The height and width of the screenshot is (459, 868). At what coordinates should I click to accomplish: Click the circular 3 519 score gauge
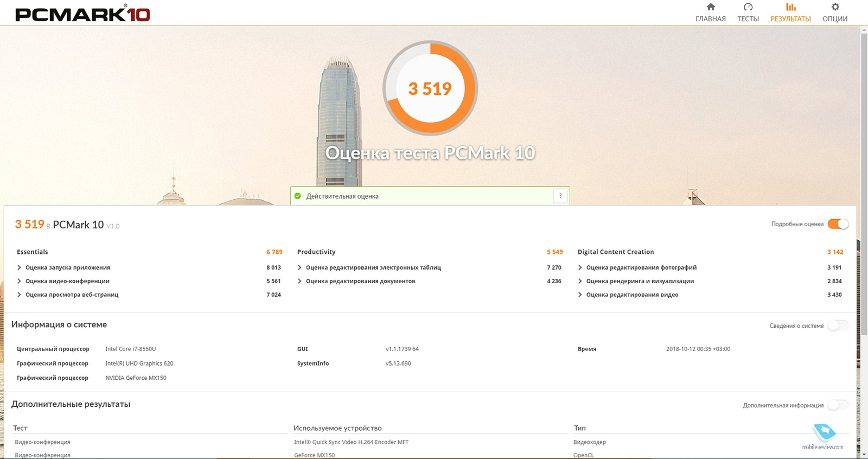(430, 88)
